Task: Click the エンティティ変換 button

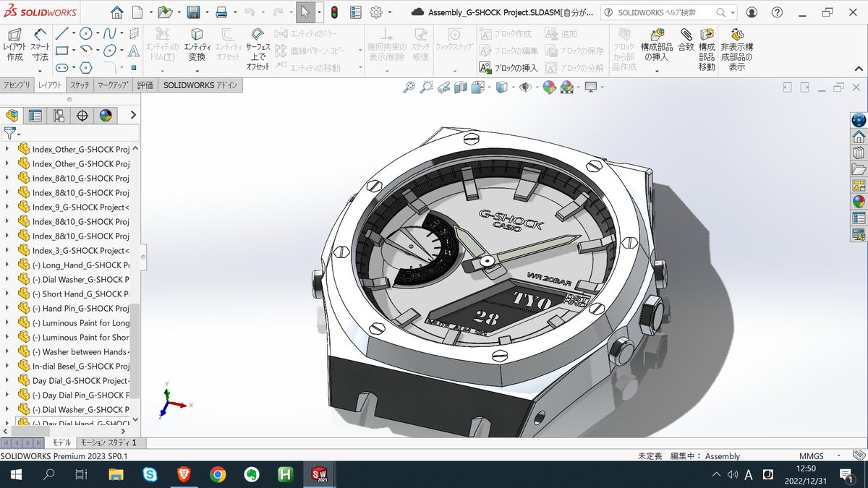Action: coord(197,45)
